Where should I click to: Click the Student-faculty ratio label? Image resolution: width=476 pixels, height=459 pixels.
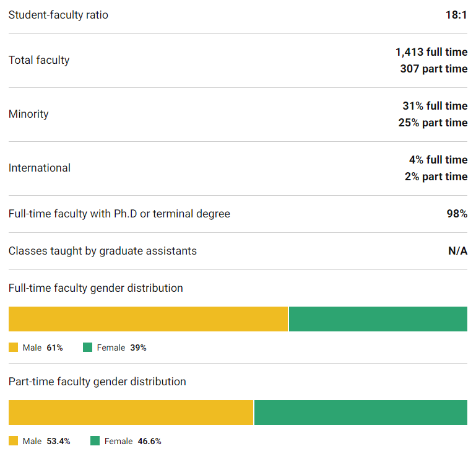click(58, 15)
